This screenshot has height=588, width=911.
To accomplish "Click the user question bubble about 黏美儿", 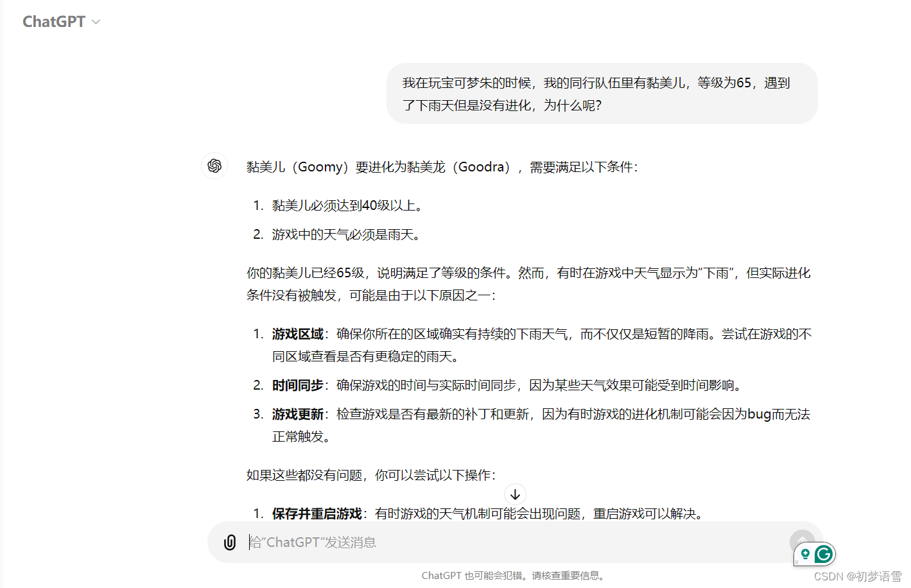I will (602, 94).
